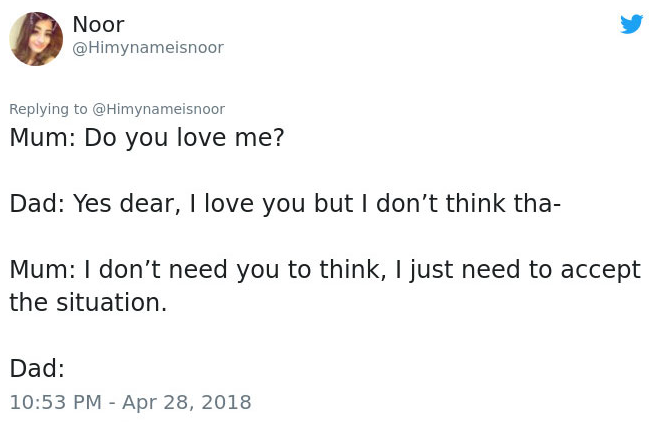This screenshot has width=658, height=422.
Task: Click the text "the situation."
Action: (88, 302)
